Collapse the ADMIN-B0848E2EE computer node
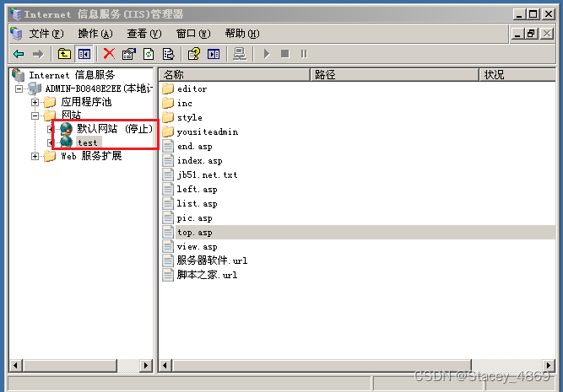The image size is (563, 392). 19,89
